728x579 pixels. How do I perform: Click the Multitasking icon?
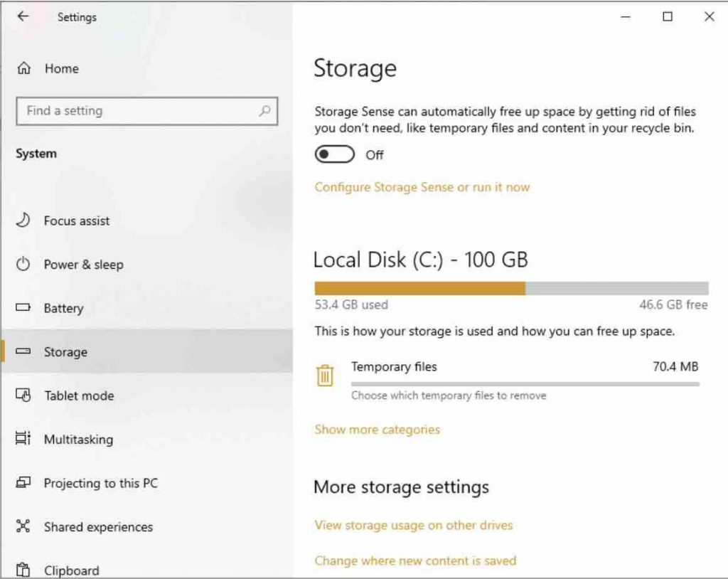(x=21, y=440)
